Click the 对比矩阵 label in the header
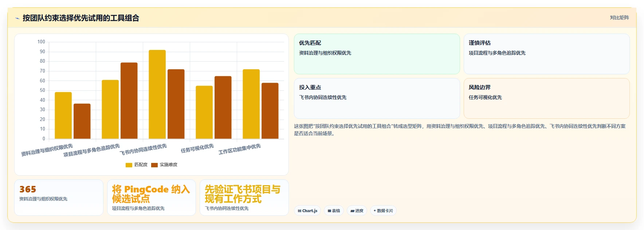The image size is (644, 230). point(619,17)
